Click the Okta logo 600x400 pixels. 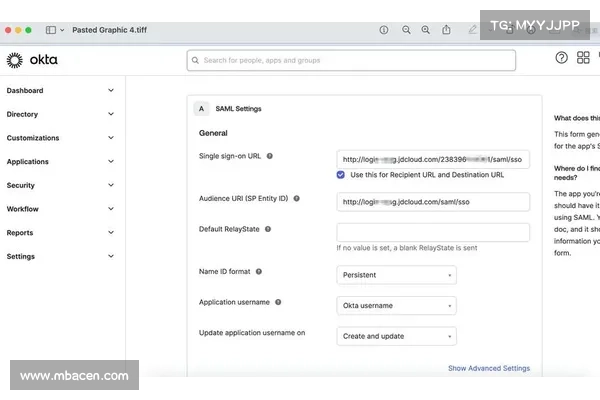[x=32, y=61]
